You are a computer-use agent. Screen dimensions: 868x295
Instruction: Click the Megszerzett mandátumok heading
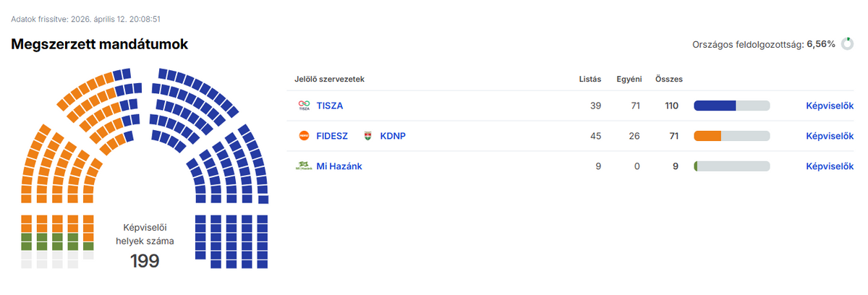100,45
